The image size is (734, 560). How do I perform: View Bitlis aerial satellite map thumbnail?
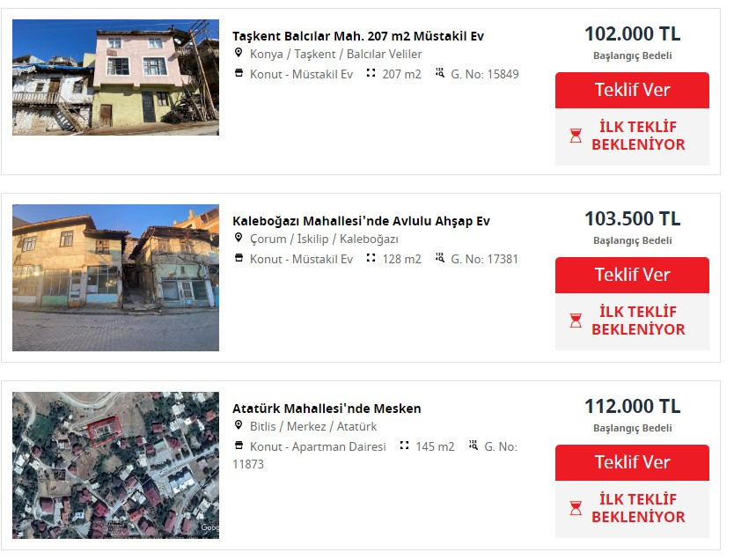[x=115, y=466]
